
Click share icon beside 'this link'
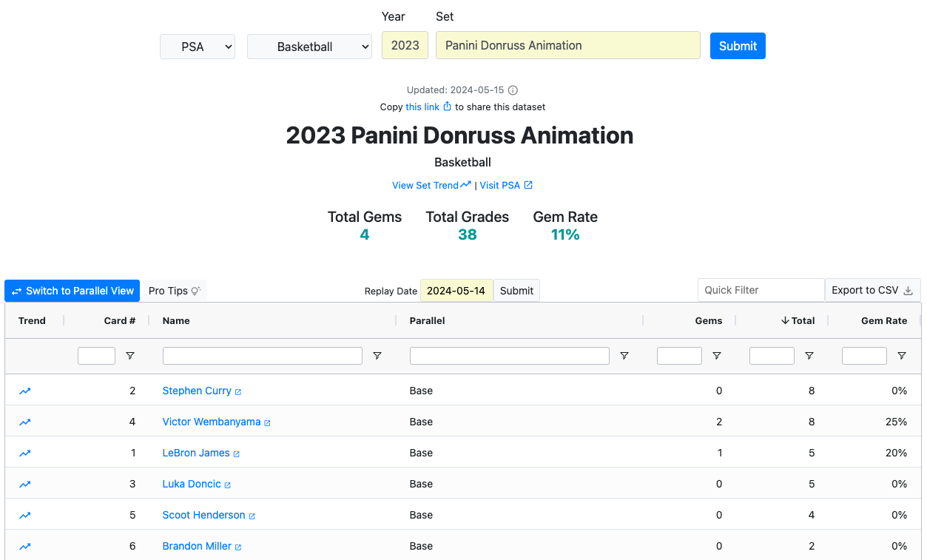coord(447,107)
